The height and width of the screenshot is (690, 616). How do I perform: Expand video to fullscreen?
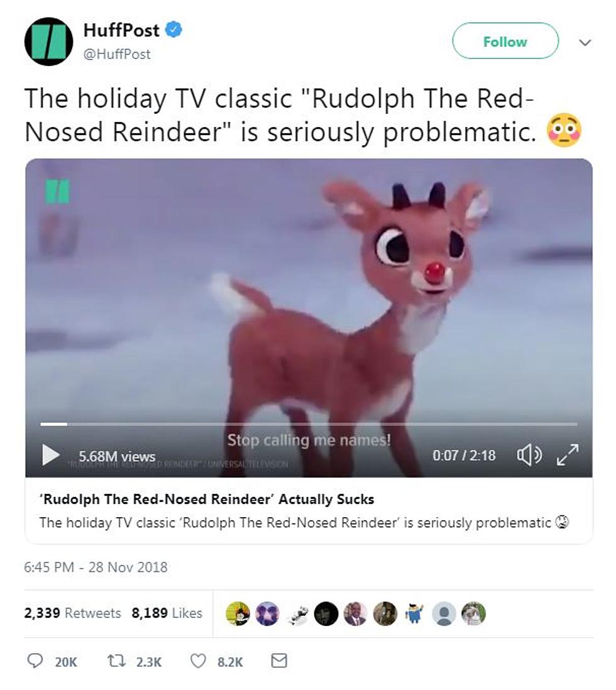click(568, 454)
